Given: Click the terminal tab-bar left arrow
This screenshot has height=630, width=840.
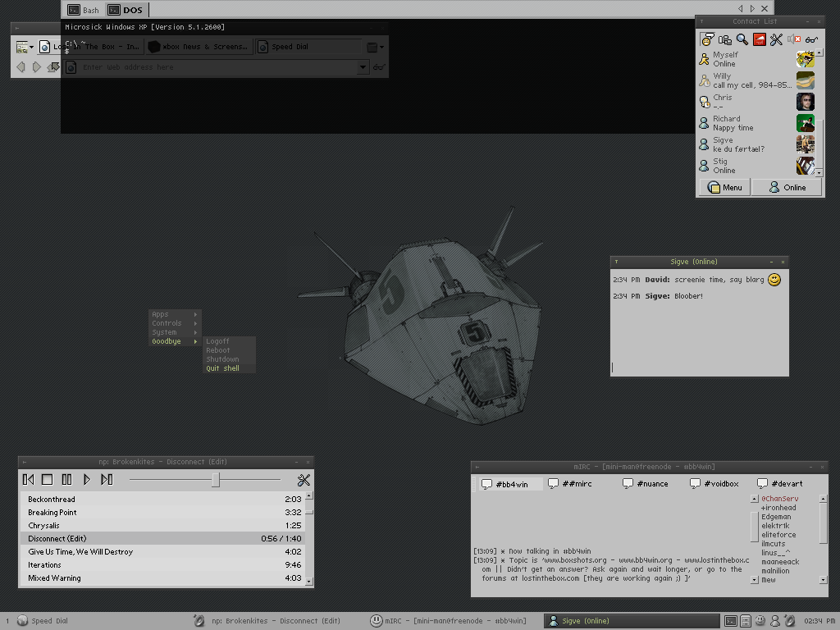Looking at the screenshot, I should point(741,8).
